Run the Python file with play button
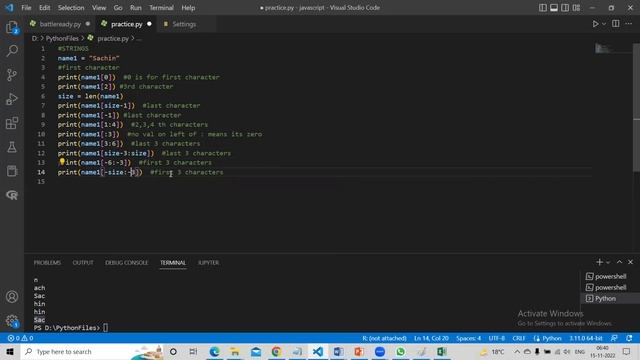The image size is (640, 360). [x=595, y=24]
